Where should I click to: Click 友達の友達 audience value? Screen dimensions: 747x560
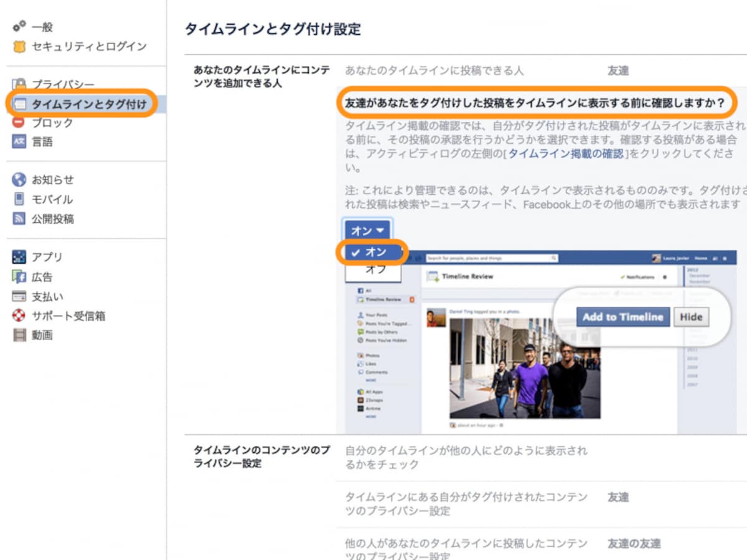pos(634,543)
